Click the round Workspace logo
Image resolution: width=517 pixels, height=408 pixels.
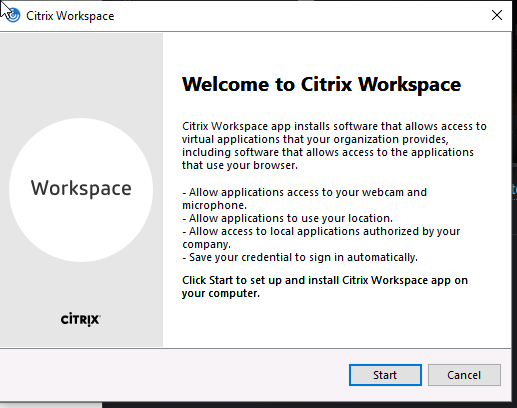coord(81,190)
